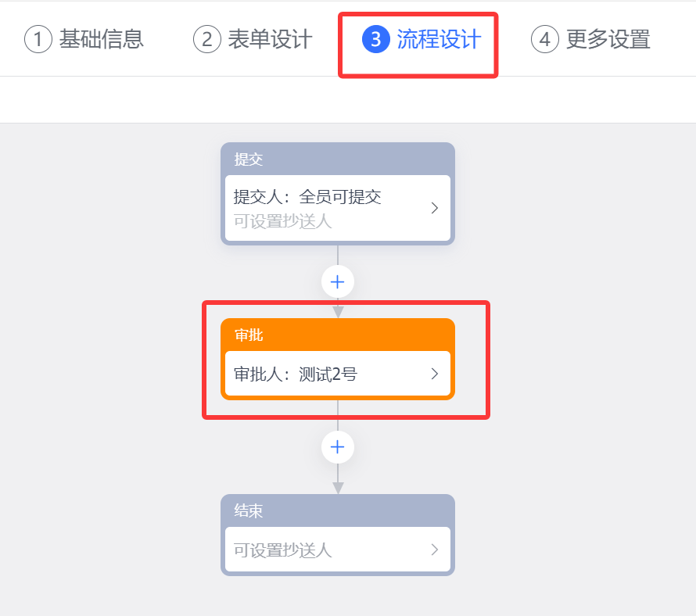Click the circled number 4 step icon

[545, 39]
